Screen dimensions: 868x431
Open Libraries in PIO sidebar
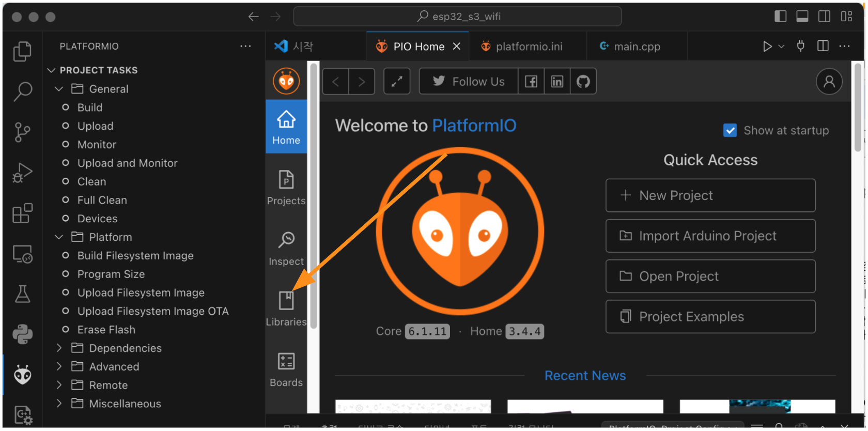click(x=286, y=309)
